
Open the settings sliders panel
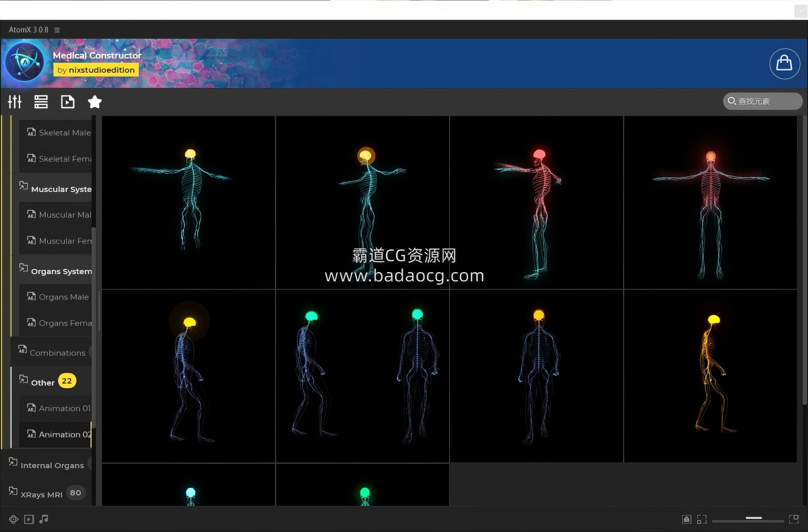tap(15, 102)
